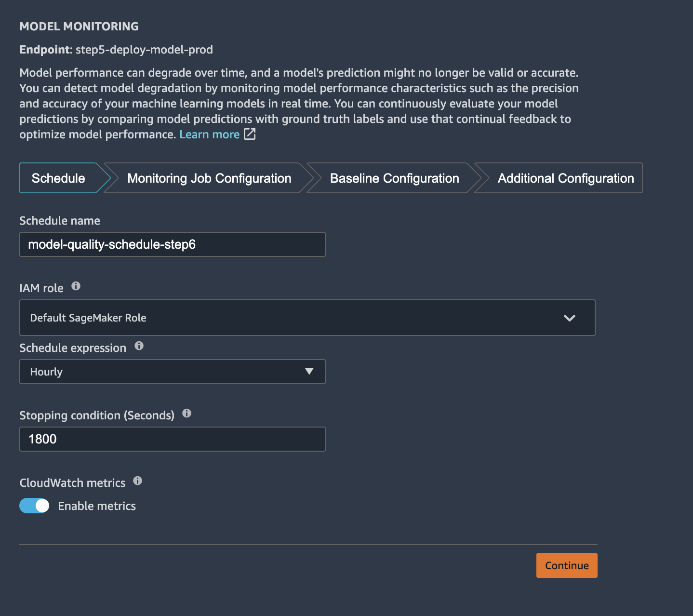Open the Learn more link
The image size is (693, 616).
point(210,134)
